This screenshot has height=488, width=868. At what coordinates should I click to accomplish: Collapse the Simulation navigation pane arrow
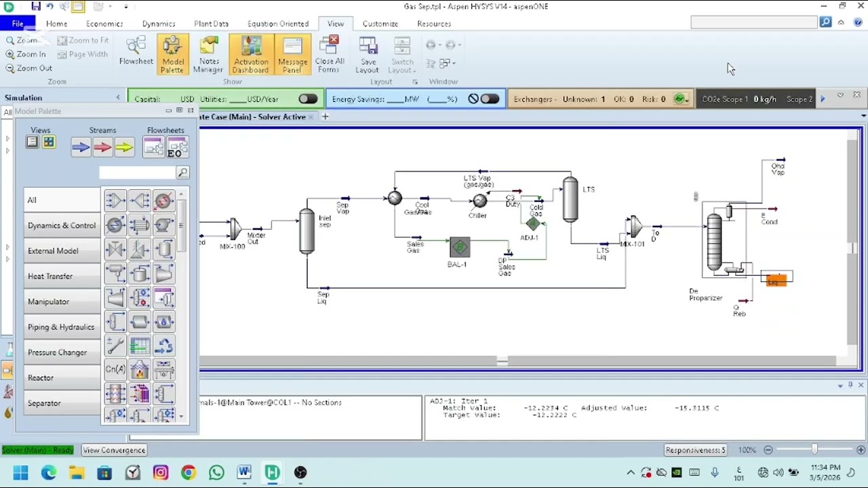[x=118, y=98]
